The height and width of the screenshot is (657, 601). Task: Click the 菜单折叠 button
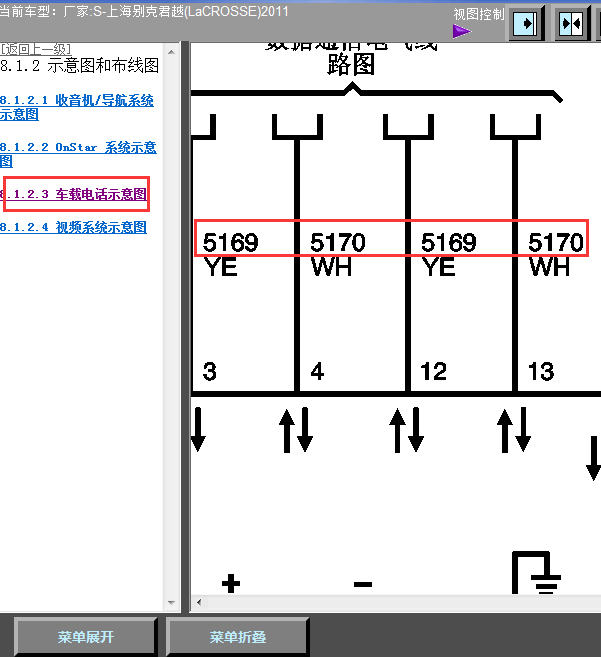click(x=238, y=637)
